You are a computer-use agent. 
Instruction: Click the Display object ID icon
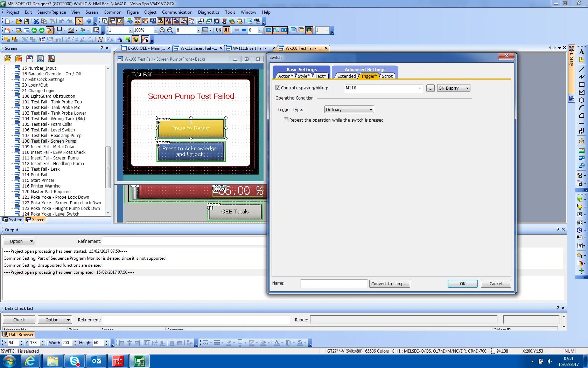click(284, 30)
